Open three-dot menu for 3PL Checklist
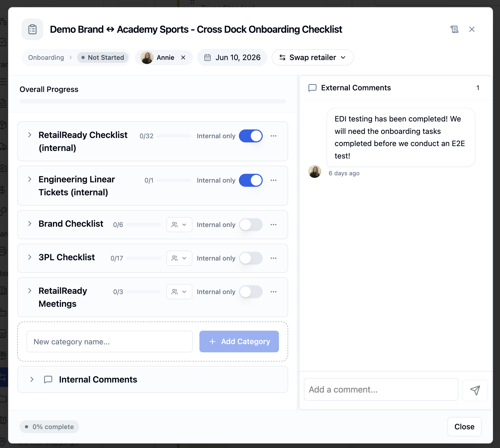Viewport: 500px width, 448px height. pos(274,258)
